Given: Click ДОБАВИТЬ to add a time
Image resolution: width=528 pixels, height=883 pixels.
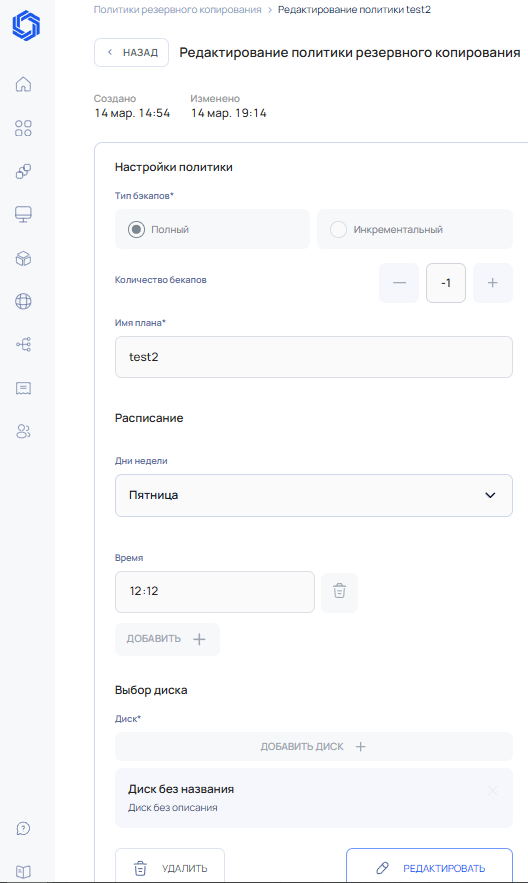Looking at the screenshot, I should (167, 639).
